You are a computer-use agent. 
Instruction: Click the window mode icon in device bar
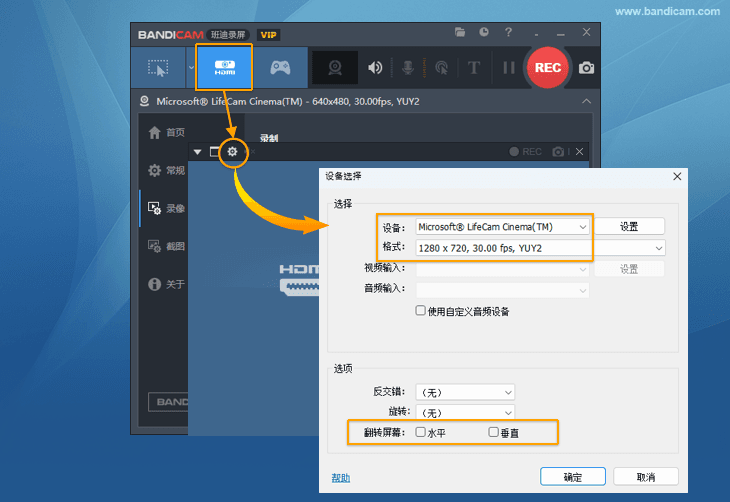(x=214, y=152)
